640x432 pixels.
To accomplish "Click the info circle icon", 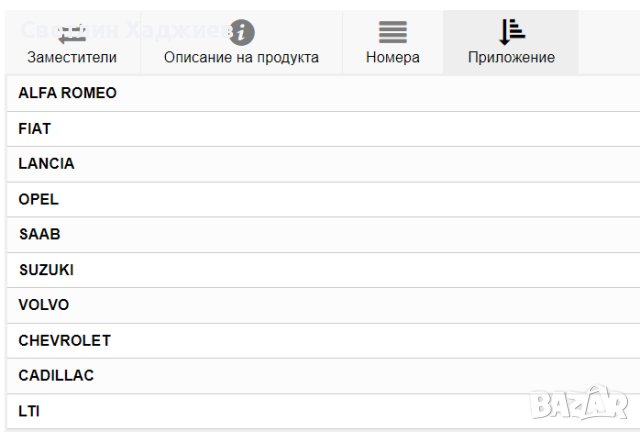I will click(x=241, y=33).
